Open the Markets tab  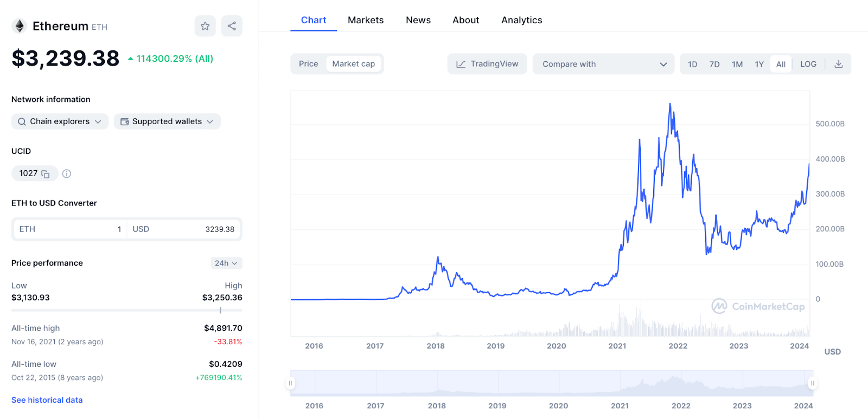click(366, 20)
